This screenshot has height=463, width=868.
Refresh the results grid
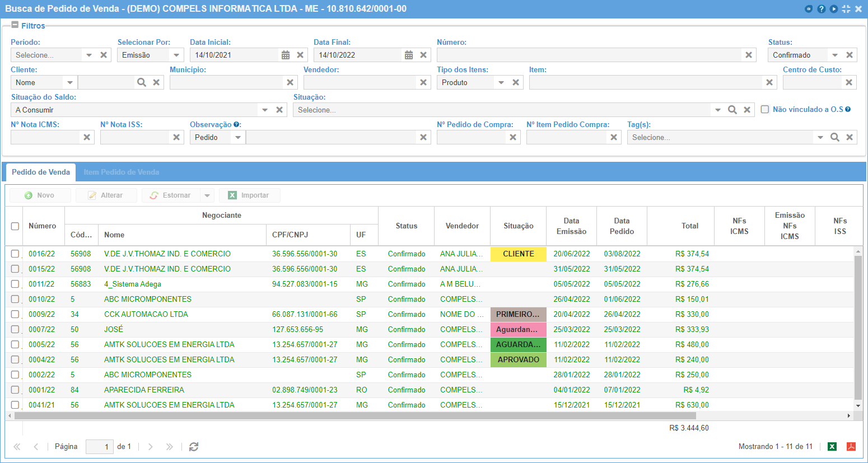194,447
